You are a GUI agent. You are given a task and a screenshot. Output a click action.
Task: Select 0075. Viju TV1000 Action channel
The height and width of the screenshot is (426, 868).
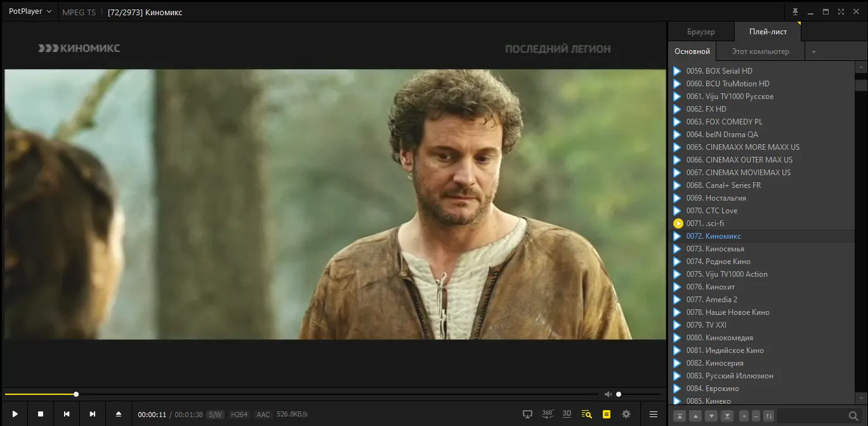[x=761, y=274]
